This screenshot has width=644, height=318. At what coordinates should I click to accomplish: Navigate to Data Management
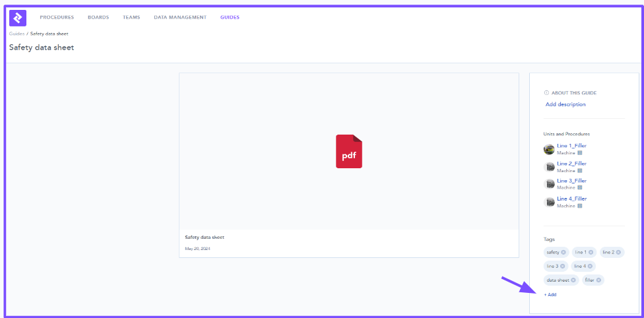click(180, 17)
